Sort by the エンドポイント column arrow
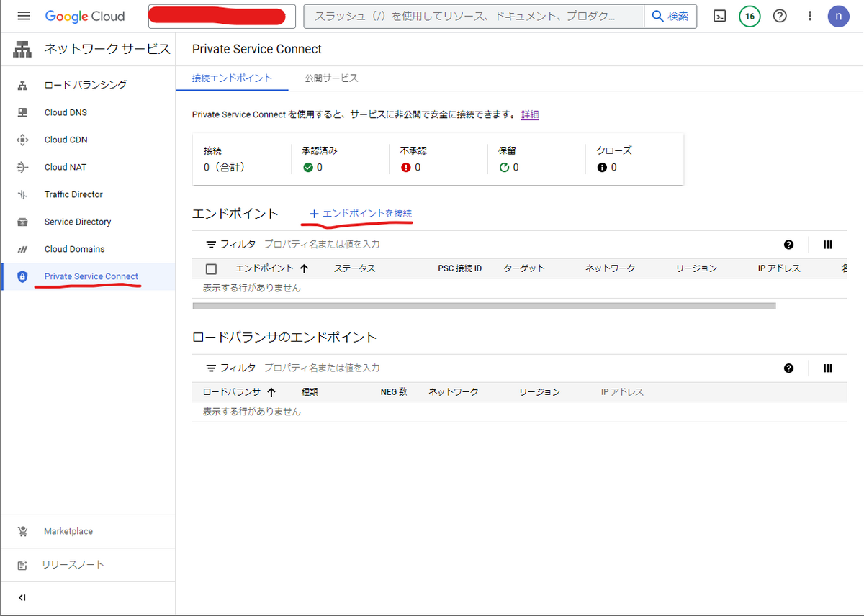The image size is (864, 616). click(x=304, y=268)
